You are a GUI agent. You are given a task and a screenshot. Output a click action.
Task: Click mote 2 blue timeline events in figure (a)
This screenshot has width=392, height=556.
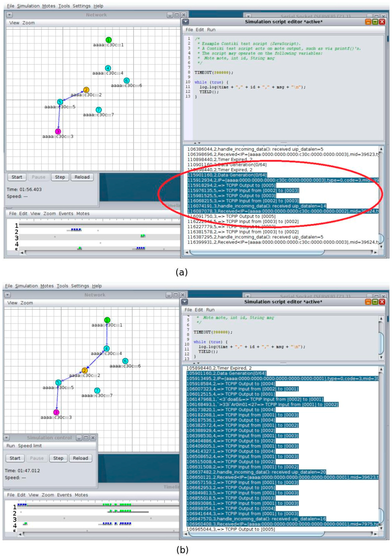[76, 230]
